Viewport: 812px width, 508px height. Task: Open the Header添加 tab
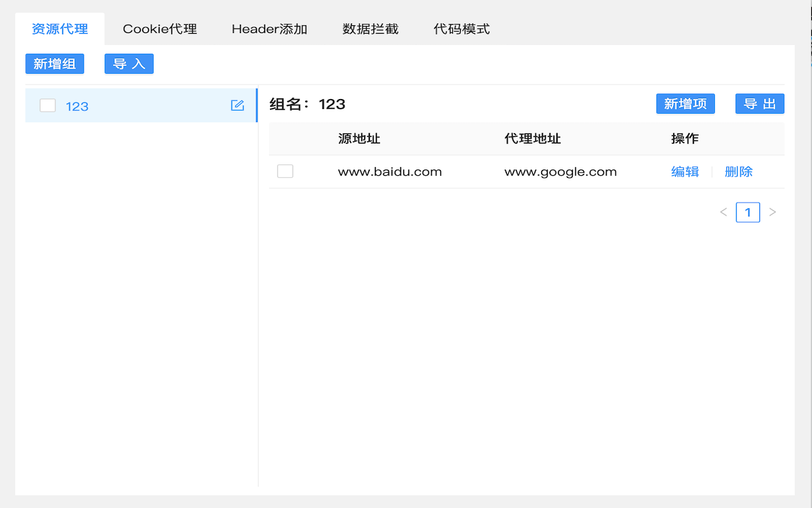point(269,29)
